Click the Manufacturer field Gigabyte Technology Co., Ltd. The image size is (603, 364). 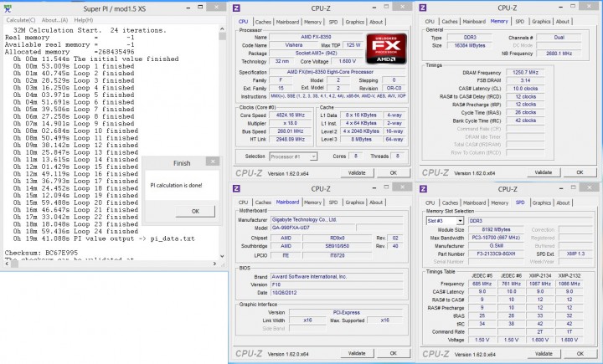[x=337, y=220]
